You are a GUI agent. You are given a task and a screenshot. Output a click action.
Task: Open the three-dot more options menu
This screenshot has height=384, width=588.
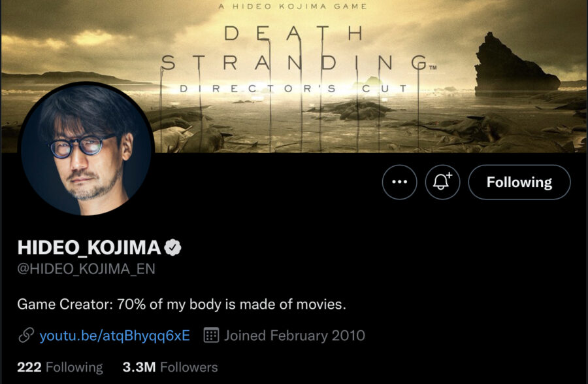[399, 183]
